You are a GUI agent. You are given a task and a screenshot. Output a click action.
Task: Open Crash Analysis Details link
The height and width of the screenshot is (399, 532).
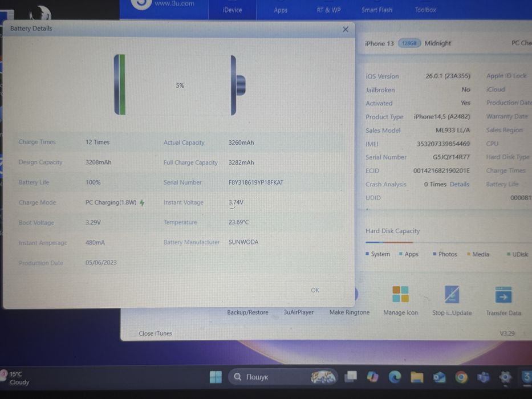[x=459, y=184]
